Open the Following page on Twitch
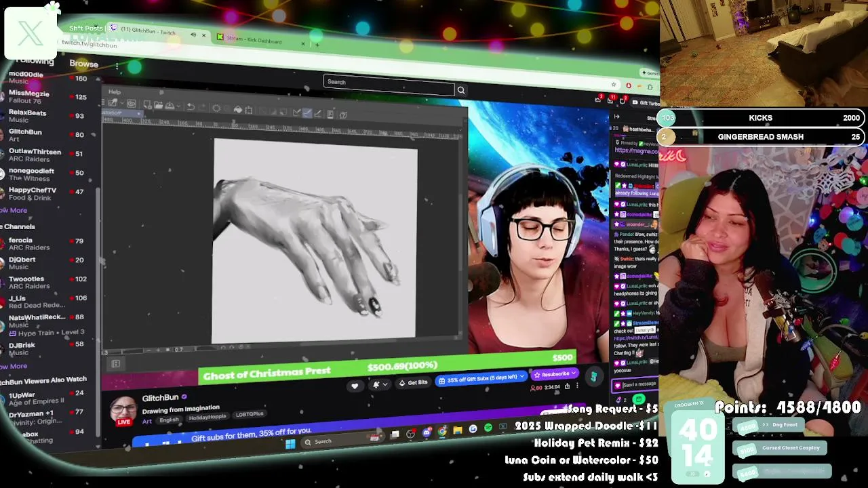This screenshot has width=868, height=488. pos(34,61)
